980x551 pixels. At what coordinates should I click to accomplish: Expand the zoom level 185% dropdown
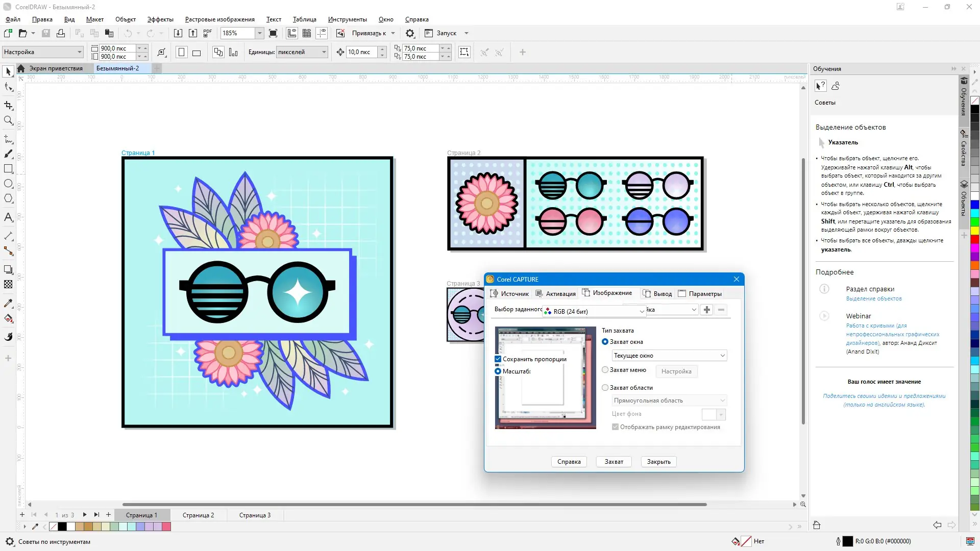click(259, 33)
